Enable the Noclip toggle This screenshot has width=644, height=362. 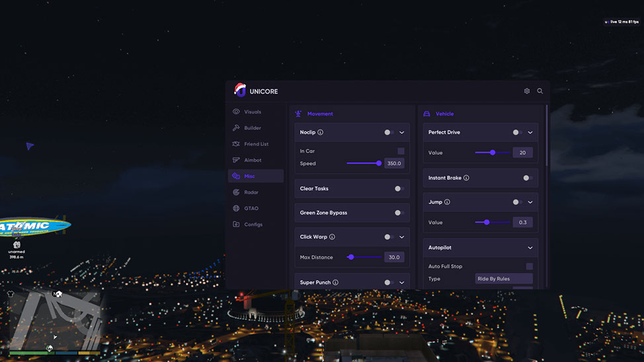coord(389,132)
